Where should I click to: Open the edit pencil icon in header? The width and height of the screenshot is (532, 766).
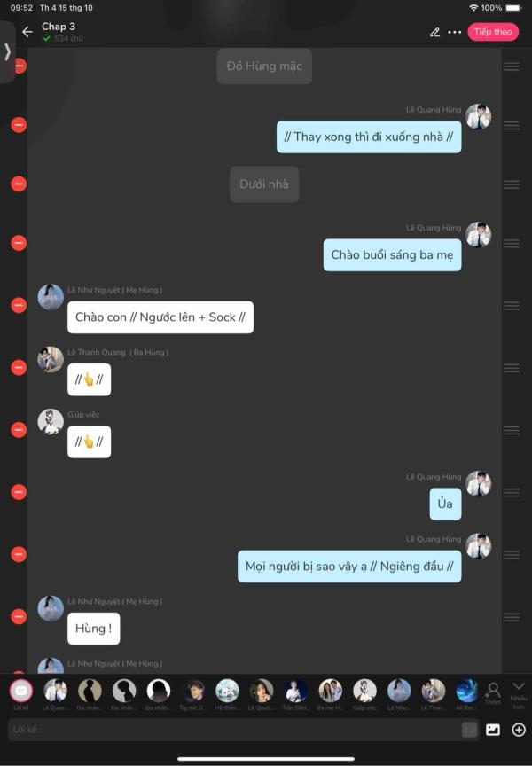coord(434,32)
